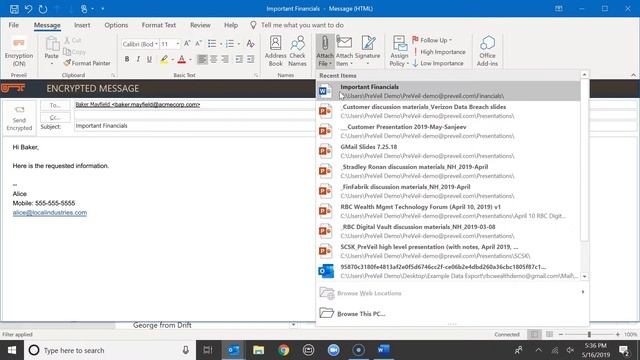The height and width of the screenshot is (360, 640).
Task: Switch to the Insert tab
Action: click(x=82, y=25)
